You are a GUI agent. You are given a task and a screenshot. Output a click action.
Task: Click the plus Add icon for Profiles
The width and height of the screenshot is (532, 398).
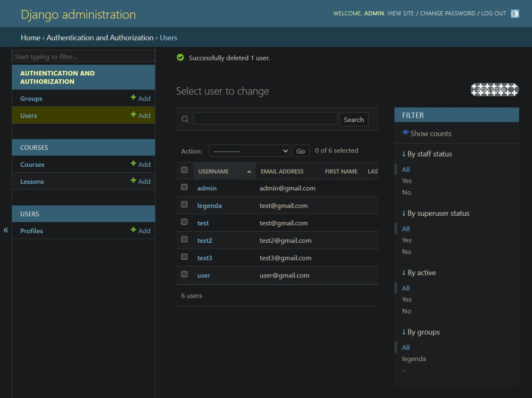tap(134, 230)
